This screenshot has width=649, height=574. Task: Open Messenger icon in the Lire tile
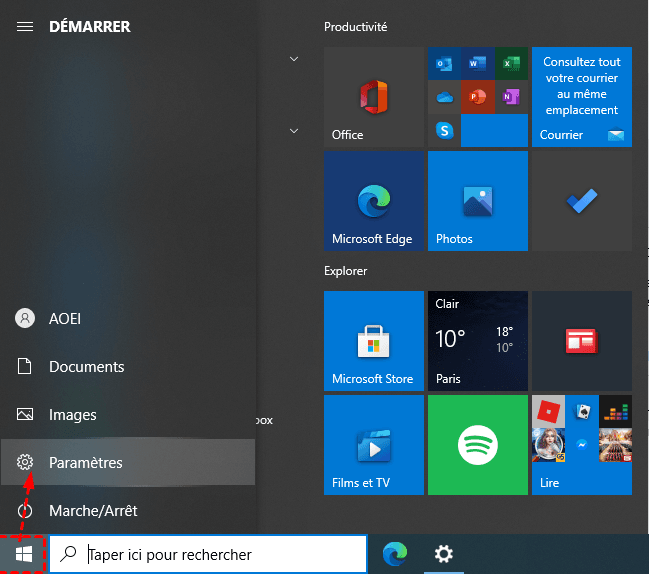point(582,445)
